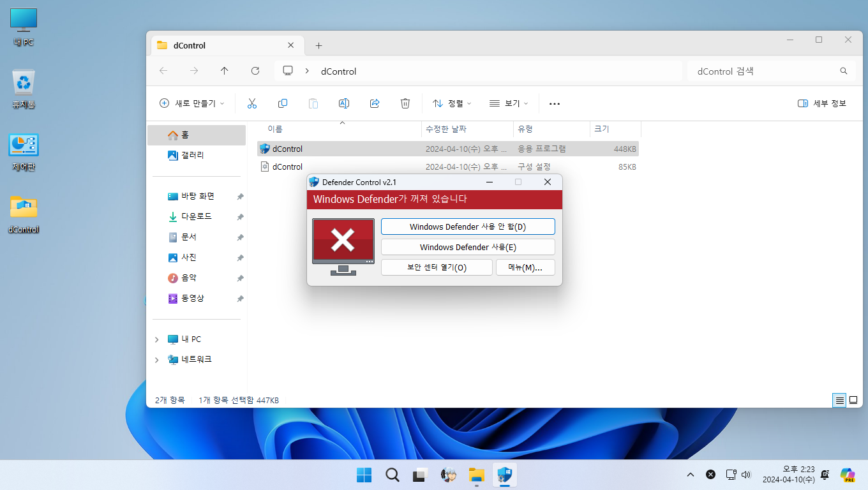The image size is (868, 490).
Task: Click the Paste clipboard icon in Explorer toolbar
Action: (x=313, y=103)
